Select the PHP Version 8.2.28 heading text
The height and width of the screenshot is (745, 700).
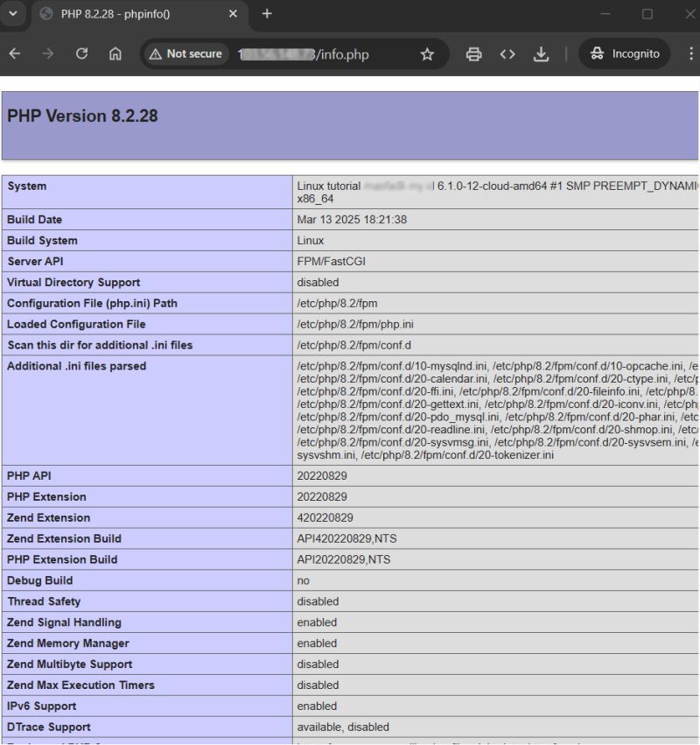coord(80,116)
